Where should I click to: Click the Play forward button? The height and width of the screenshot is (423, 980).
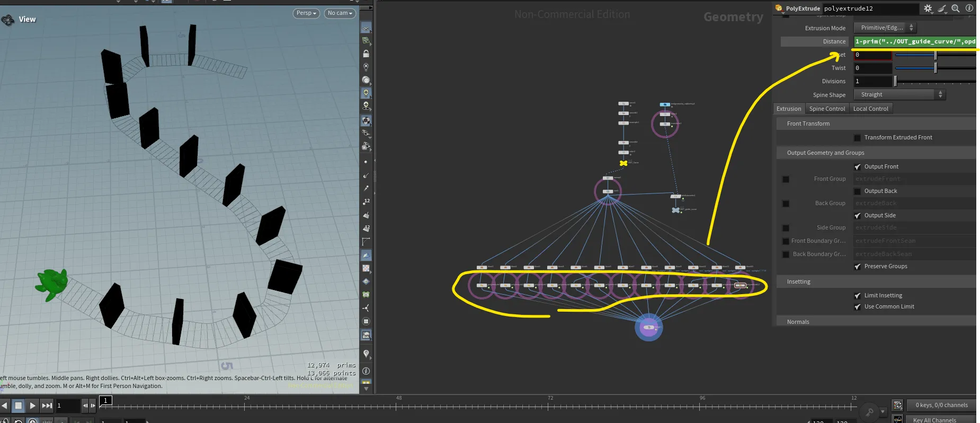[x=32, y=406]
